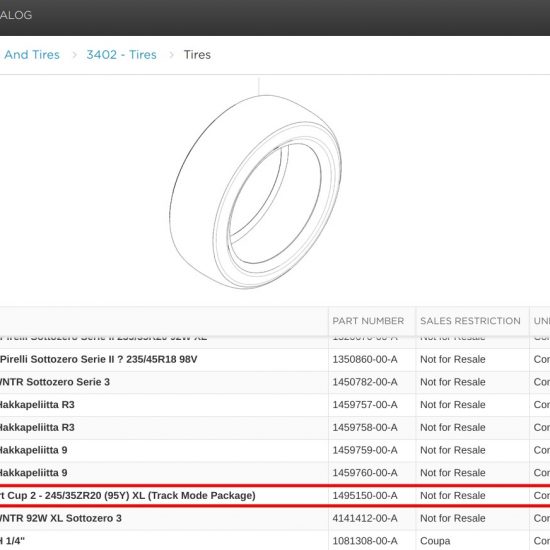Click part number 1459758-00-A

[x=365, y=428]
